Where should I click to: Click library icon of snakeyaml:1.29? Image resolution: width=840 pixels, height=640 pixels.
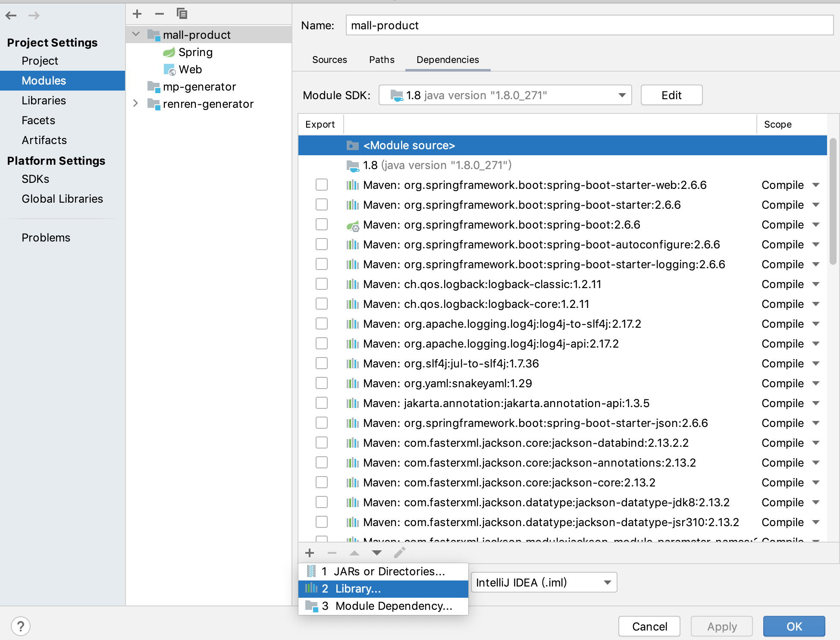(353, 383)
